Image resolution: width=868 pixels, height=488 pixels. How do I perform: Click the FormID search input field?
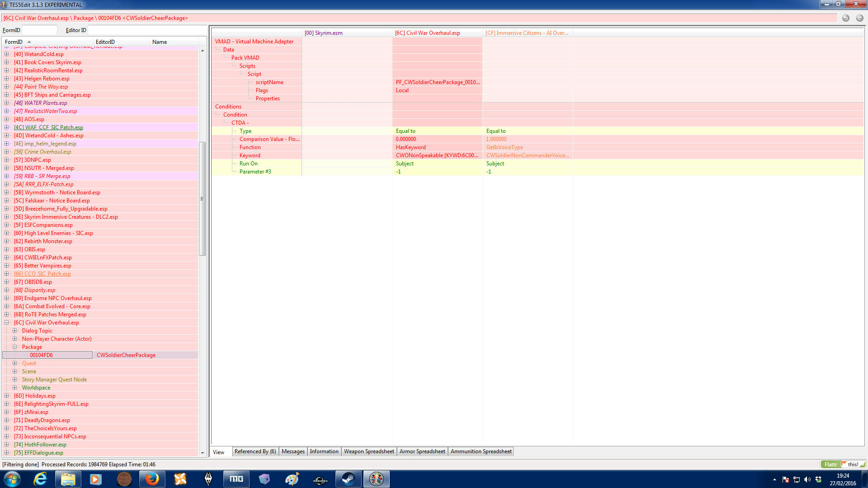tap(39, 30)
